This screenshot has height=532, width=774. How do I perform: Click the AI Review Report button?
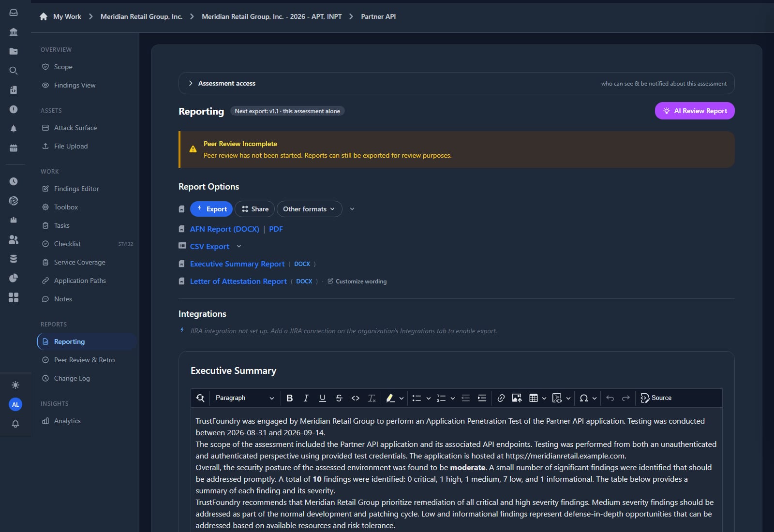695,111
